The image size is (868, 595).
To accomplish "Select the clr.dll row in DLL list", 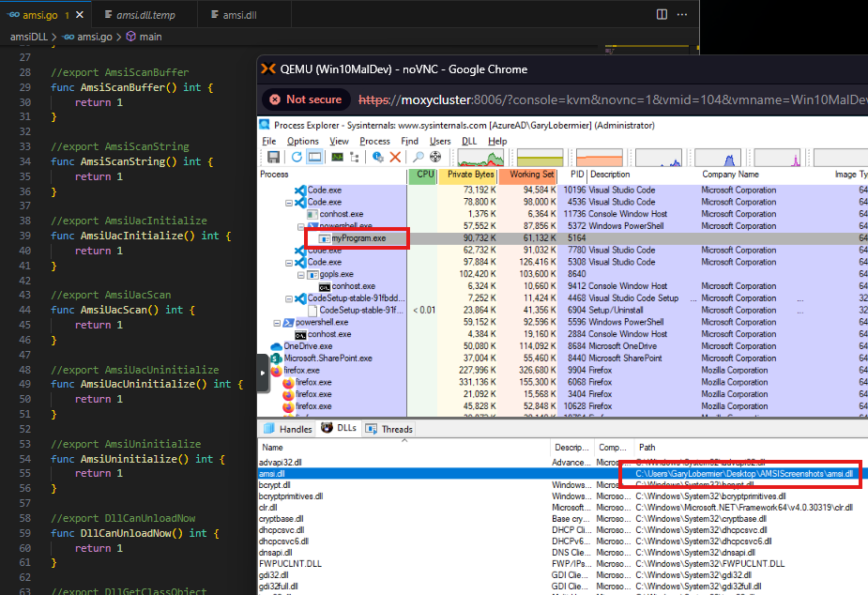I will [562, 508].
